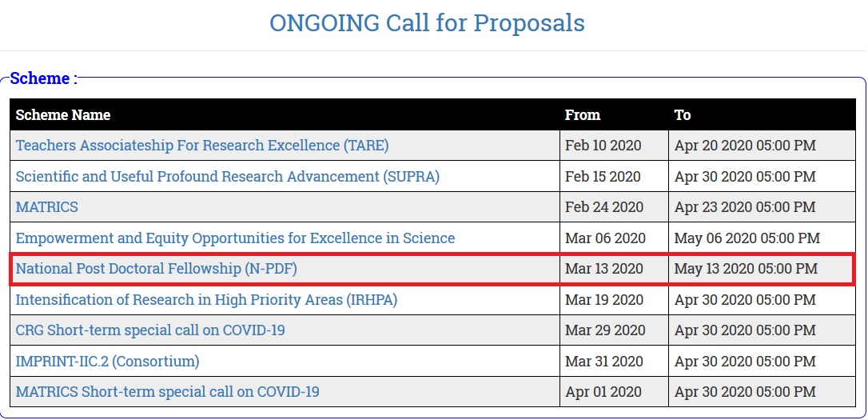Click the MATRICS scheme link

click(47, 207)
